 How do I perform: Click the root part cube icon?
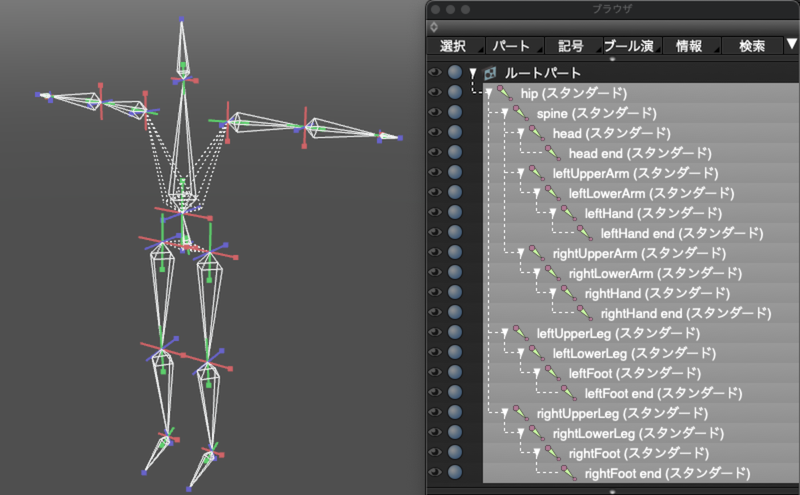[x=490, y=73]
